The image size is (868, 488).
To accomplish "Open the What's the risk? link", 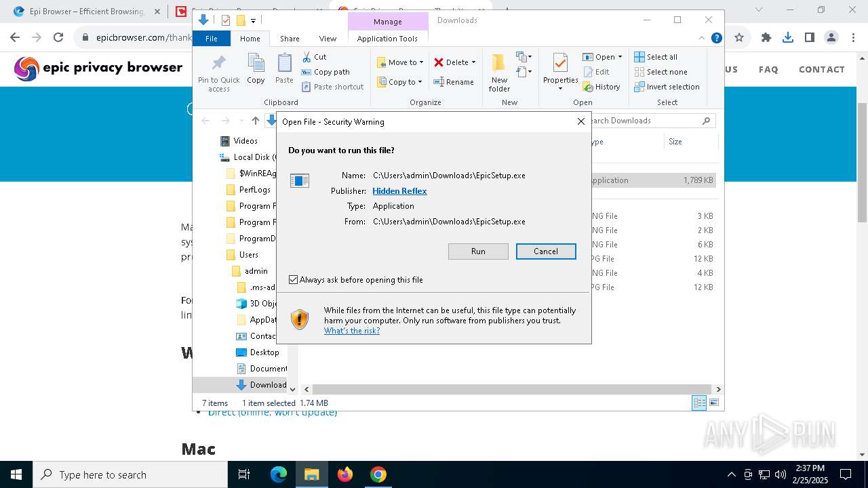I will click(352, 331).
